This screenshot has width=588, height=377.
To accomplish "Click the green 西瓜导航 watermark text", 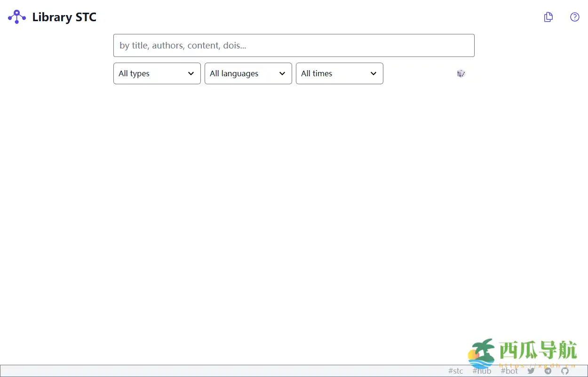I will click(538, 351).
